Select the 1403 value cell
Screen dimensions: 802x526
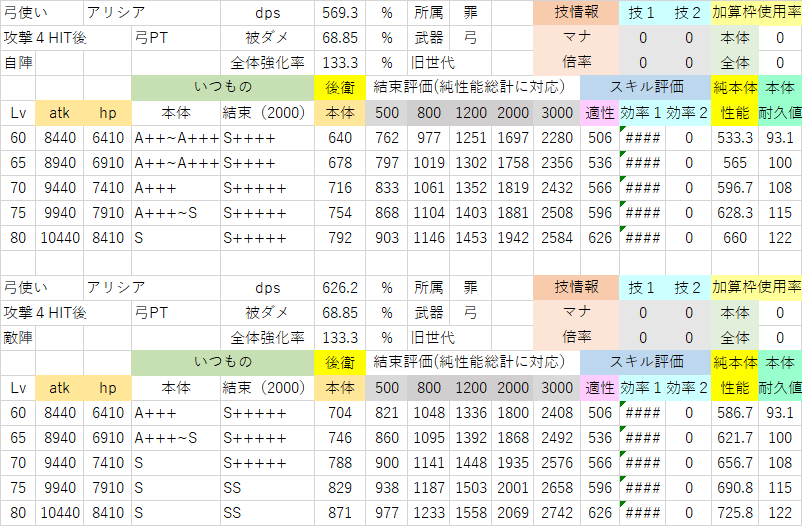(471, 213)
